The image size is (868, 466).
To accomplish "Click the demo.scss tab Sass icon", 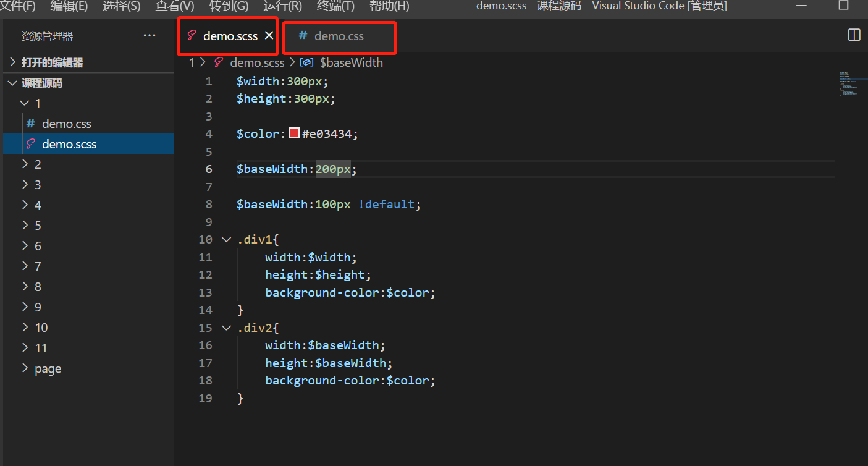I will (192, 36).
